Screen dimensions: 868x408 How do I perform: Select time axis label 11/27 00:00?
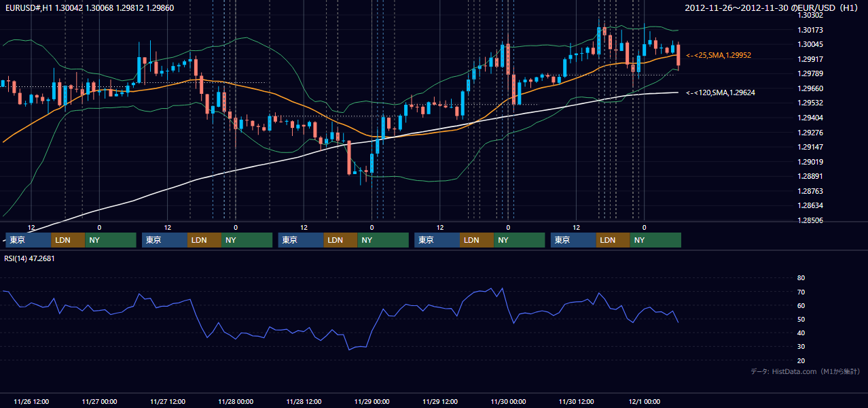[99, 401]
